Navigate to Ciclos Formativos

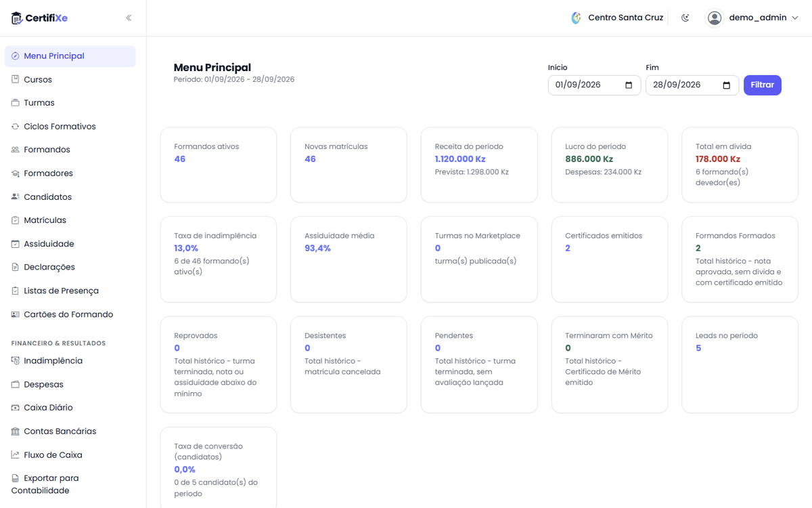[70, 127]
